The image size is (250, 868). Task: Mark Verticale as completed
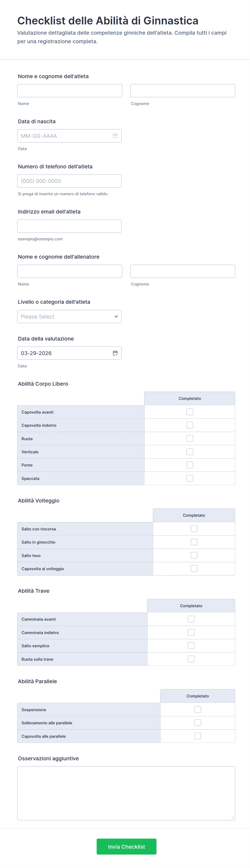190,451
